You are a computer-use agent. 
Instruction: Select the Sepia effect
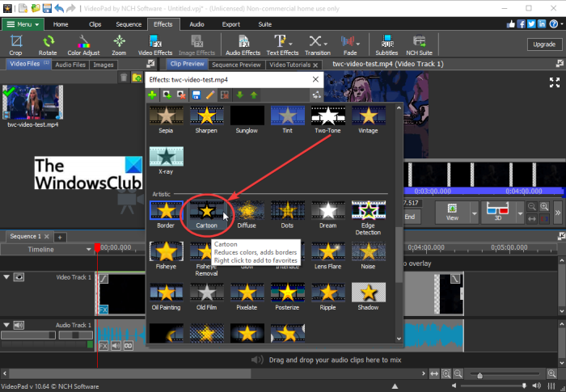(x=166, y=120)
